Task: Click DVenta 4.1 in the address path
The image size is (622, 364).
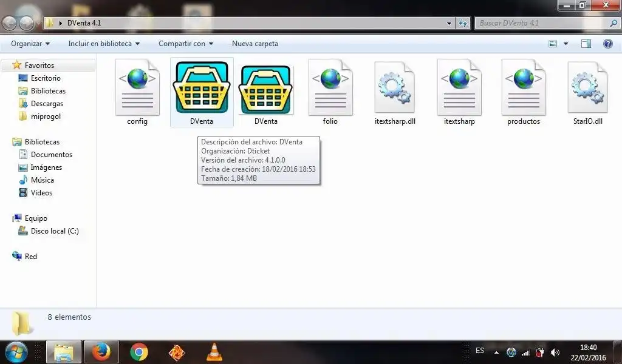Action: tap(84, 23)
